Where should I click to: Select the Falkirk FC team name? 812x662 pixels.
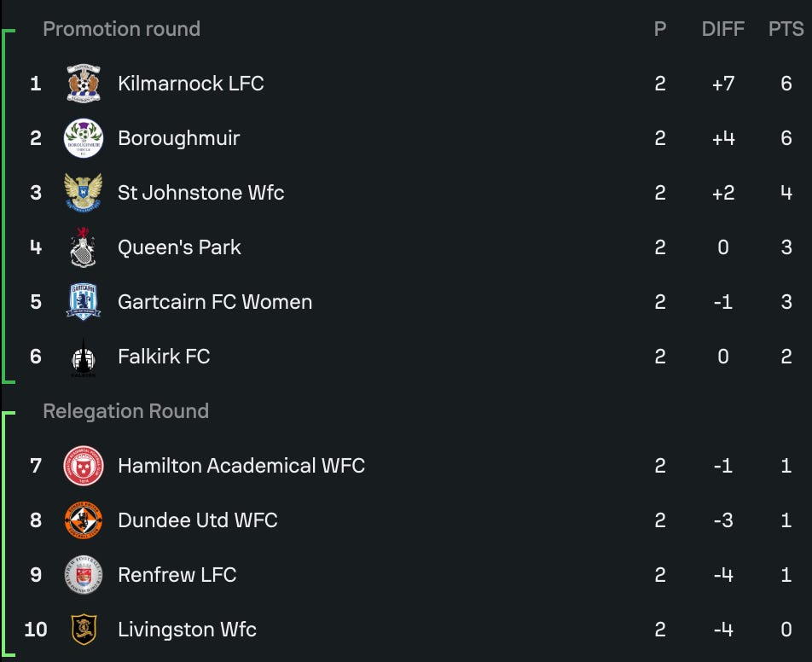(164, 357)
